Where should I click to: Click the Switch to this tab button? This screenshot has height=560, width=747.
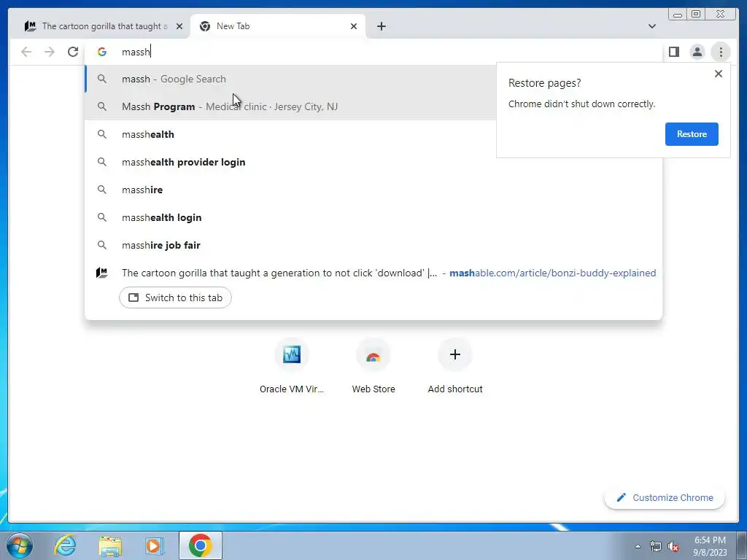coord(175,297)
